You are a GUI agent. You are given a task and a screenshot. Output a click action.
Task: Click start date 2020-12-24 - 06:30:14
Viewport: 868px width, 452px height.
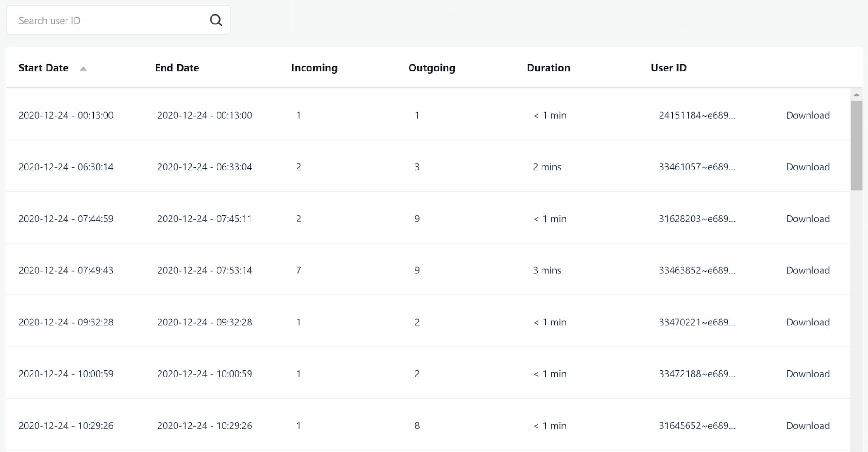66,167
